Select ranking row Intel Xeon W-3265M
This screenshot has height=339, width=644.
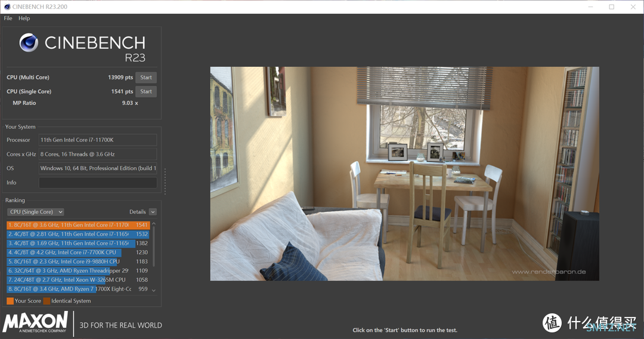78,280
